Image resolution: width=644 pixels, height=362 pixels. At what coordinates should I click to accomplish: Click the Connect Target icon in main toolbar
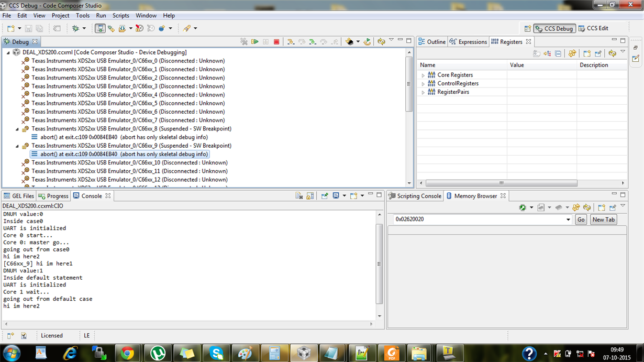pos(100,28)
